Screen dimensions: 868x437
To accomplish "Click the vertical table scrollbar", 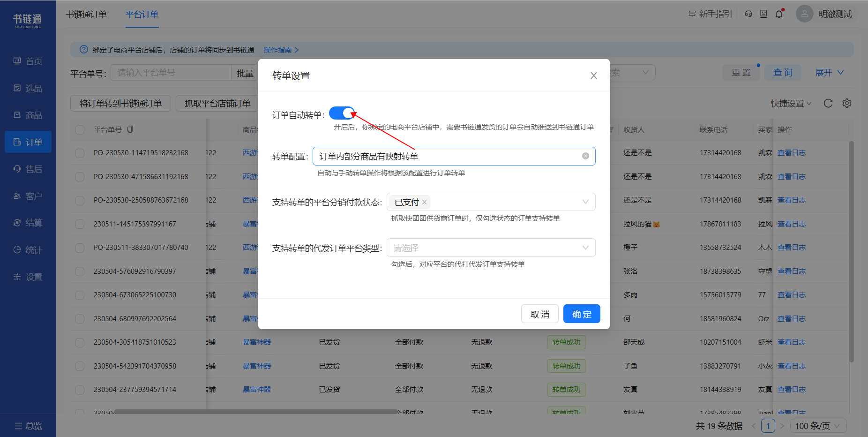I will pos(851,252).
